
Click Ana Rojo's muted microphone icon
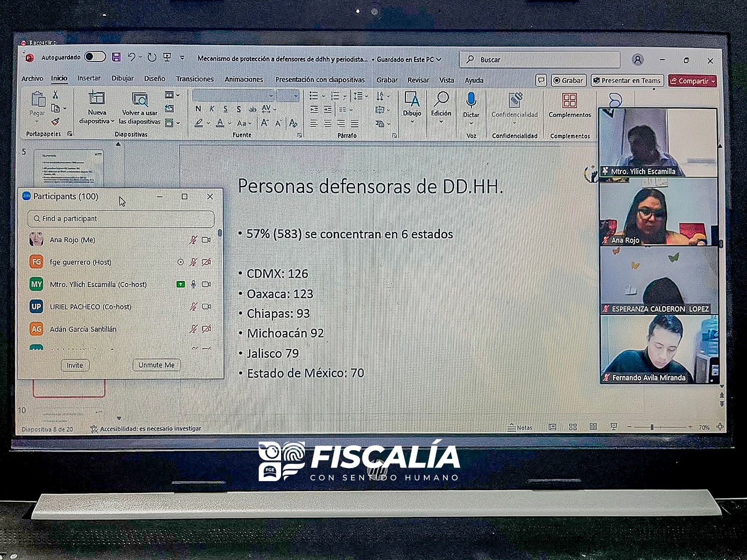tap(193, 240)
